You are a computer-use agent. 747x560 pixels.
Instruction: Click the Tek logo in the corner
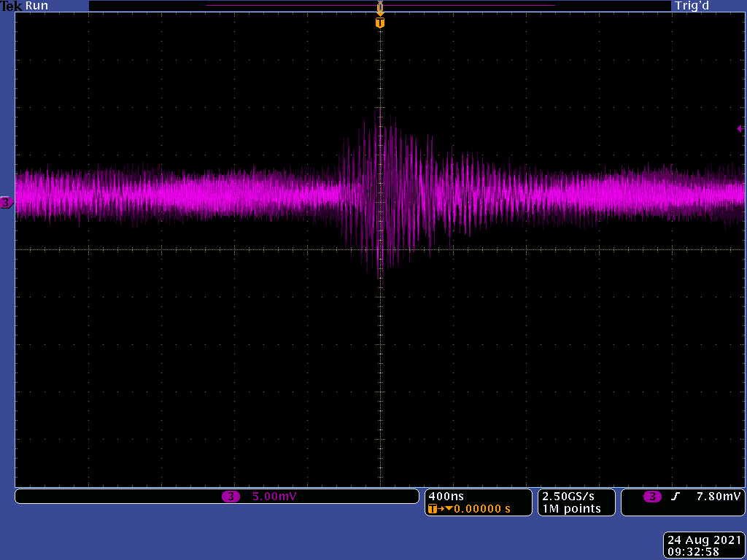pos(12,6)
